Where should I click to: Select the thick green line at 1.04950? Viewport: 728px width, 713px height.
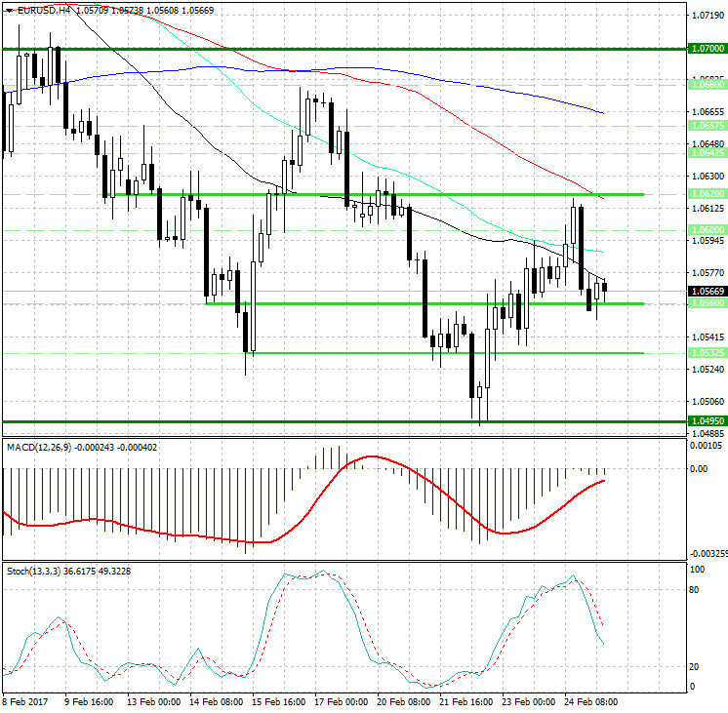tap(344, 421)
